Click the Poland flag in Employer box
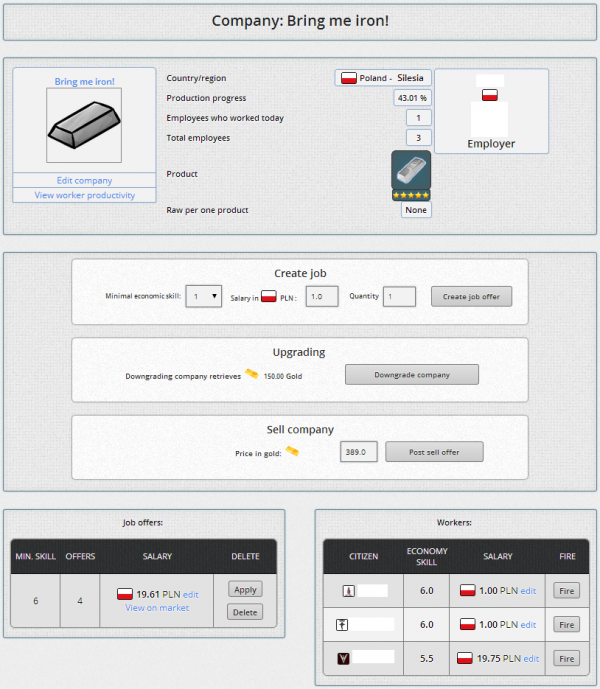The height and width of the screenshot is (689, 600). point(490,94)
